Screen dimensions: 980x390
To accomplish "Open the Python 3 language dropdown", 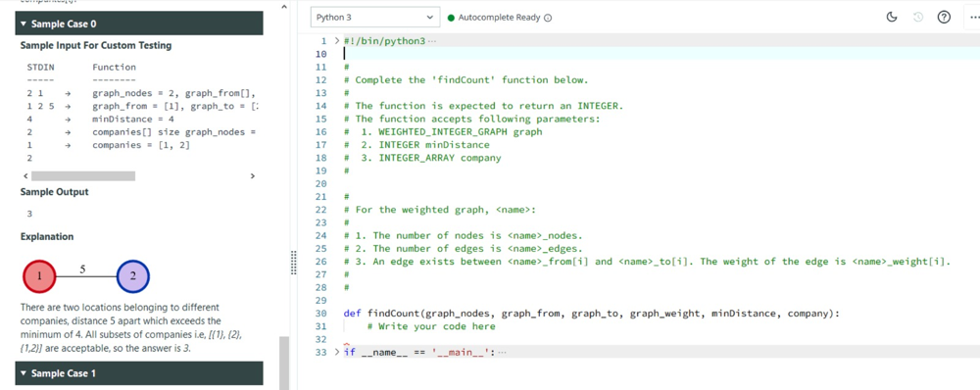I will (375, 18).
